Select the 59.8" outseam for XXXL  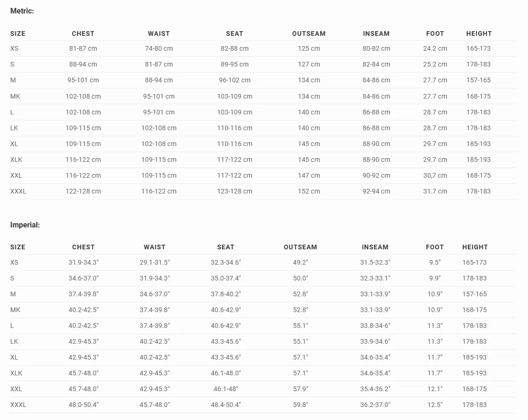point(300,405)
